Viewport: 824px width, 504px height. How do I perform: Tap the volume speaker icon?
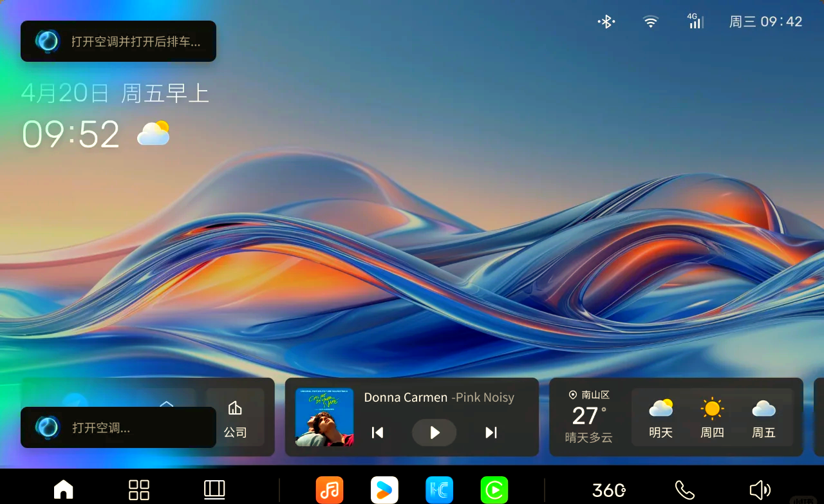[x=760, y=490]
